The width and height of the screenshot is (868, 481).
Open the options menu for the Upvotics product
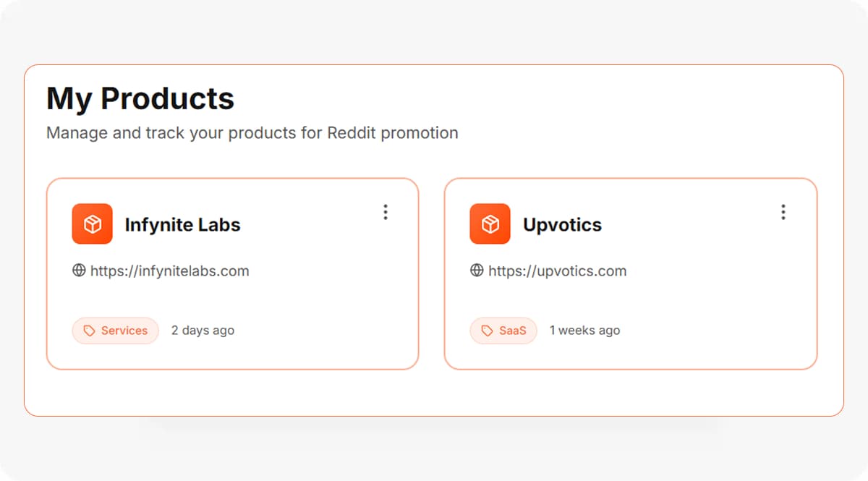tap(783, 212)
